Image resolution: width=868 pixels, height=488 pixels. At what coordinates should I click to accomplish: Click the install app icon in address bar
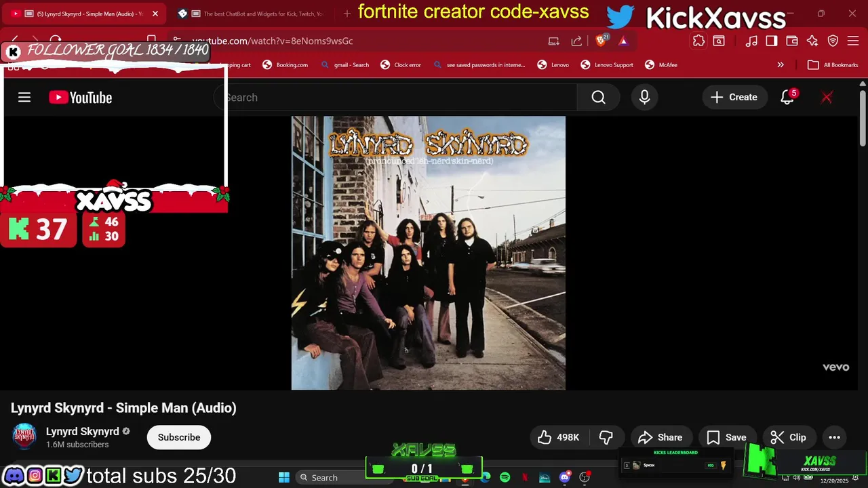[x=554, y=41]
